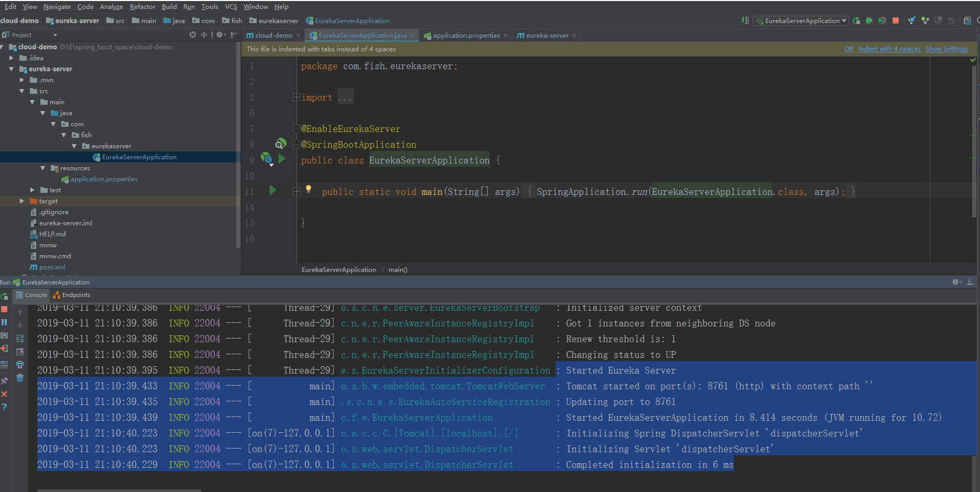Open the Build menu
Image resolution: width=980 pixels, height=492 pixels.
(169, 6)
